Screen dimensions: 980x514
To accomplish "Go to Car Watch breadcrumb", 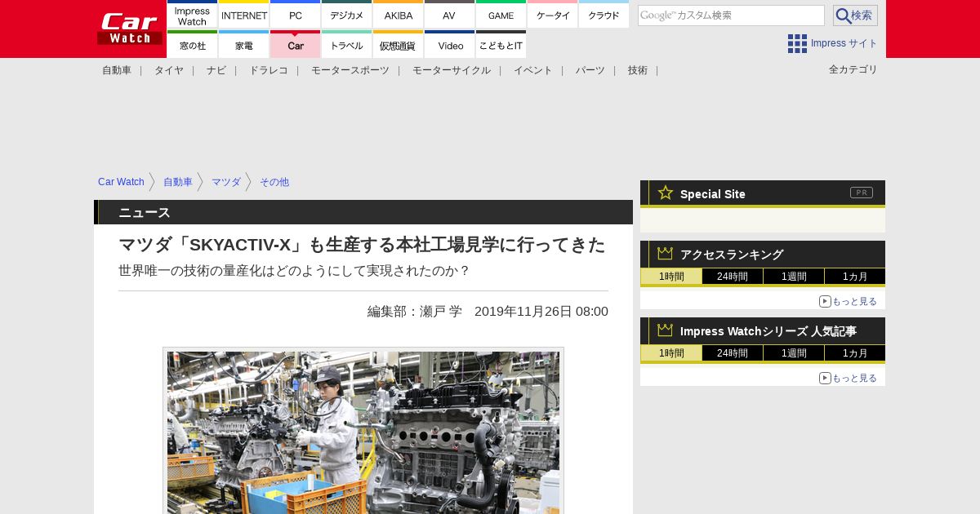I will tap(121, 182).
